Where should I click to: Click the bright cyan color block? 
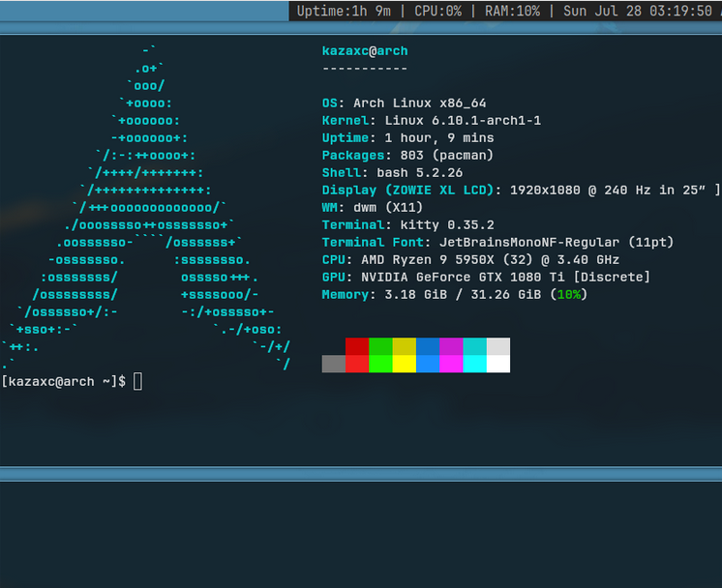tap(475, 364)
